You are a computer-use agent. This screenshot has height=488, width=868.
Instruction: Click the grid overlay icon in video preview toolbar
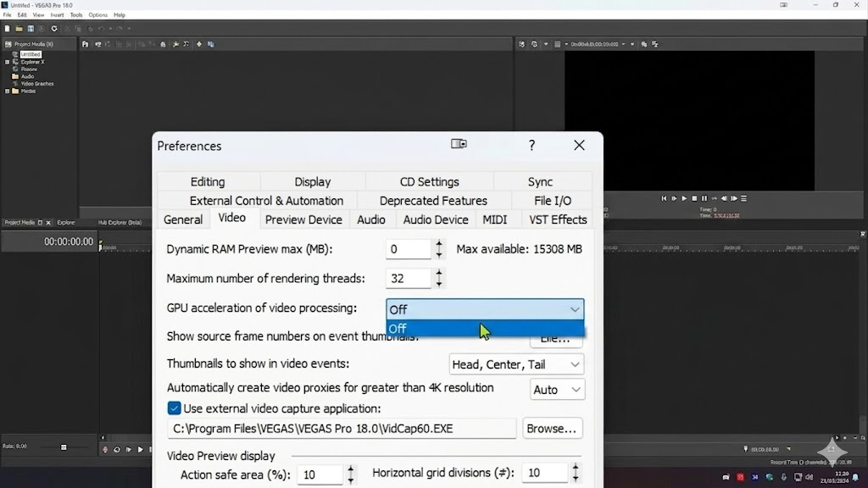(x=558, y=44)
